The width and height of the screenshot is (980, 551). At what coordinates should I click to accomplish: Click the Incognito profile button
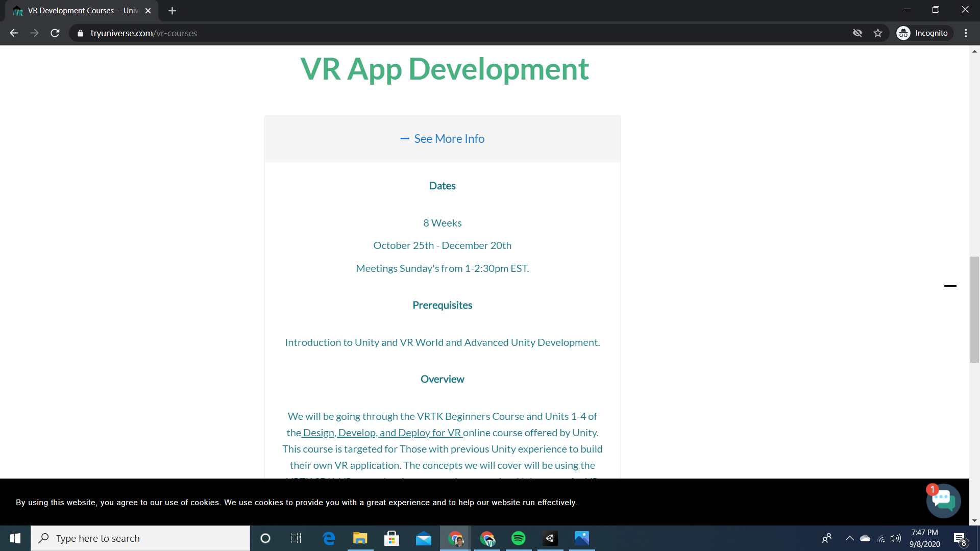tap(924, 33)
